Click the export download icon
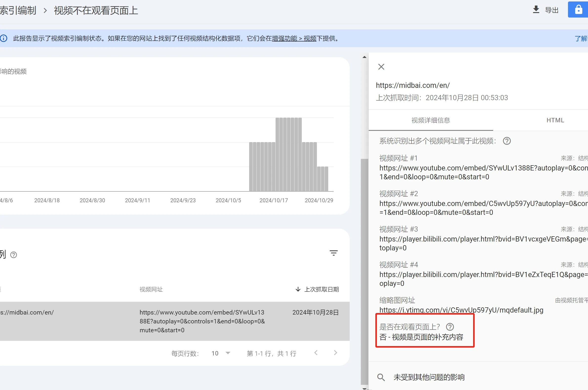 click(536, 10)
